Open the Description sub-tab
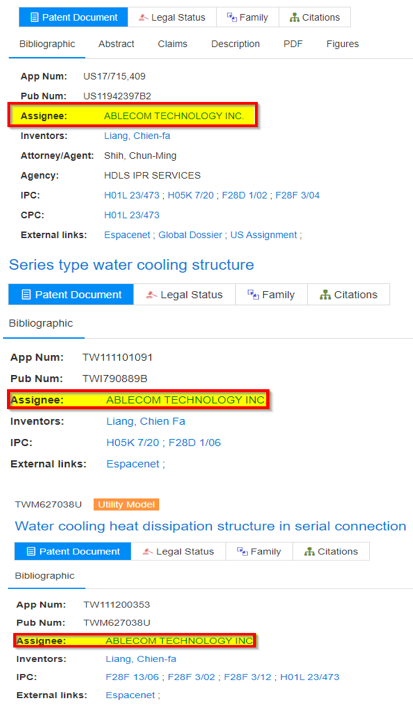 coord(235,44)
